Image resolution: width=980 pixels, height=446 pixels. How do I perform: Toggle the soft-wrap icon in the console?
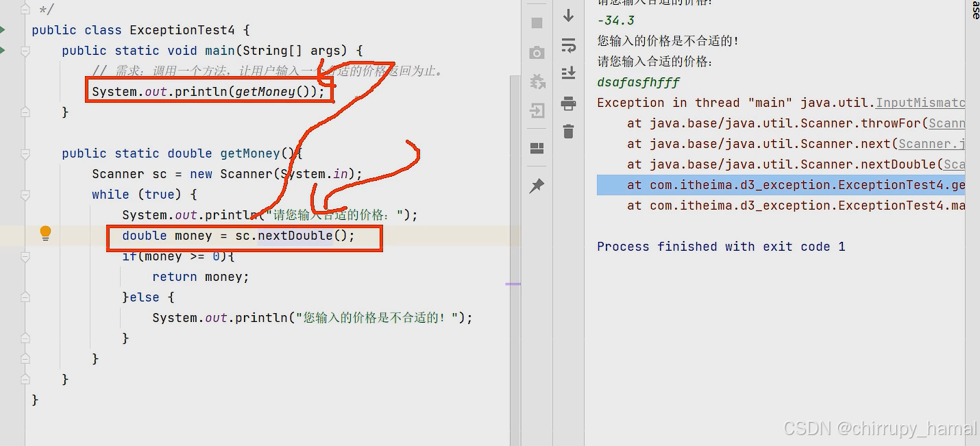pyautogui.click(x=568, y=46)
